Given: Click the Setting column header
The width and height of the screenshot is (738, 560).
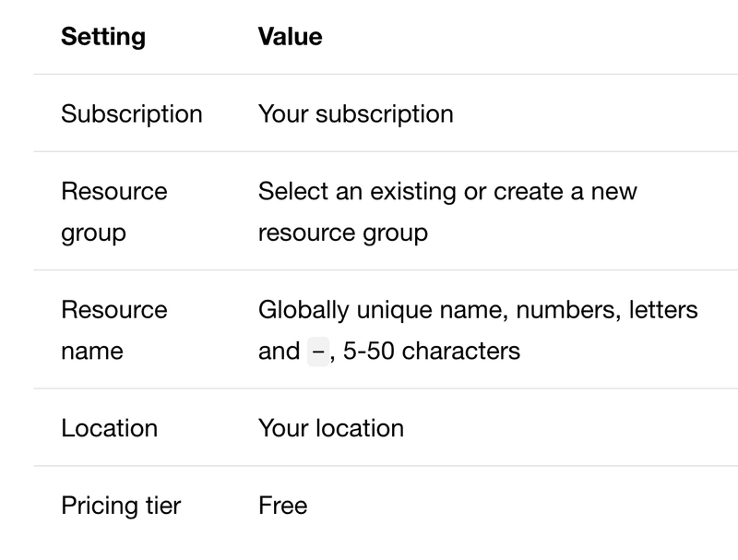Looking at the screenshot, I should pyautogui.click(x=103, y=37).
